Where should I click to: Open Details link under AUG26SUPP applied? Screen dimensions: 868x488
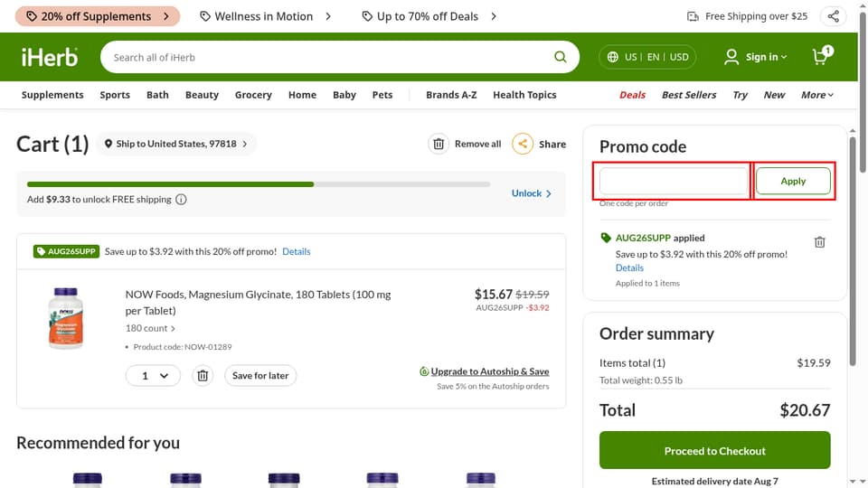click(629, 267)
